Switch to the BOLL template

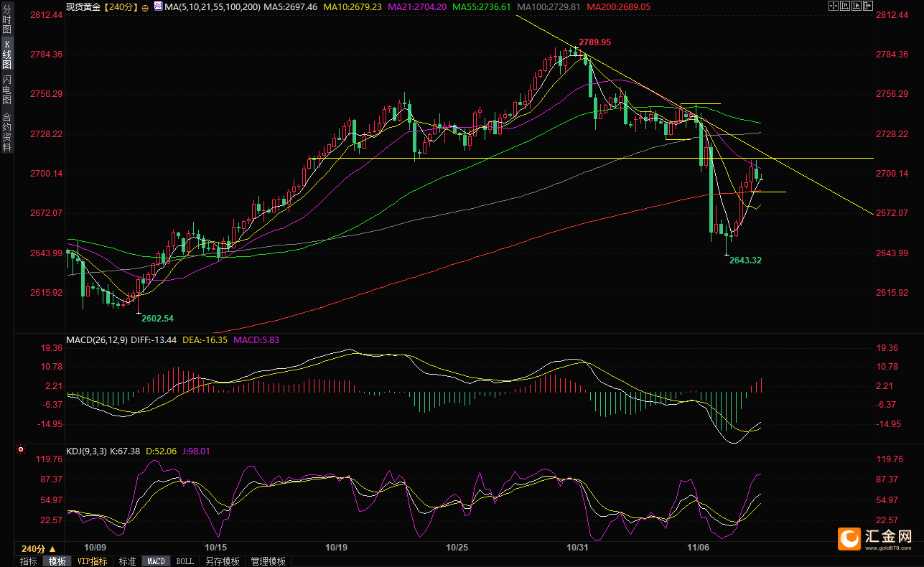[185, 561]
